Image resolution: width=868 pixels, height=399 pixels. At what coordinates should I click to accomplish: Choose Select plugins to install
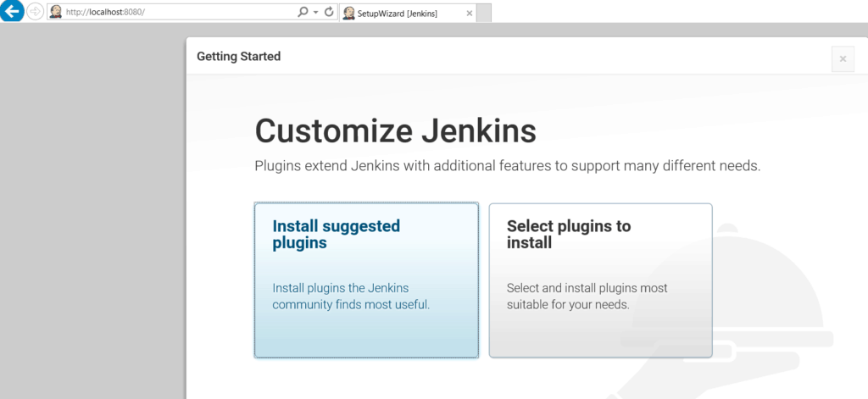pos(601,280)
